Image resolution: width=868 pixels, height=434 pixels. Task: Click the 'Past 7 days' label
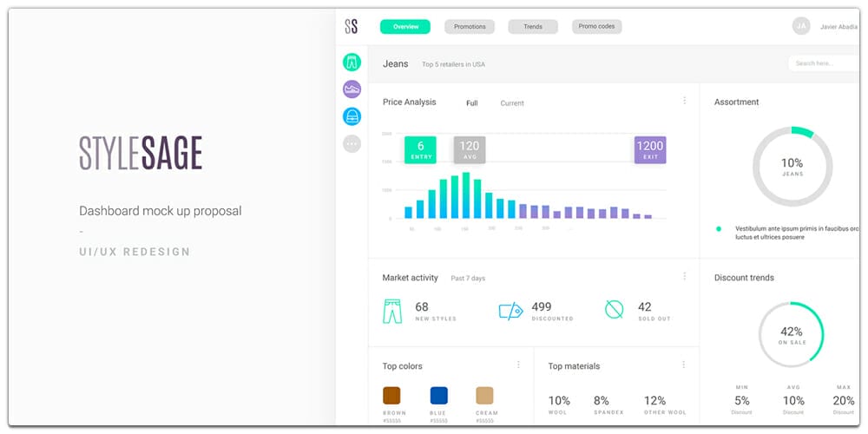tap(468, 278)
